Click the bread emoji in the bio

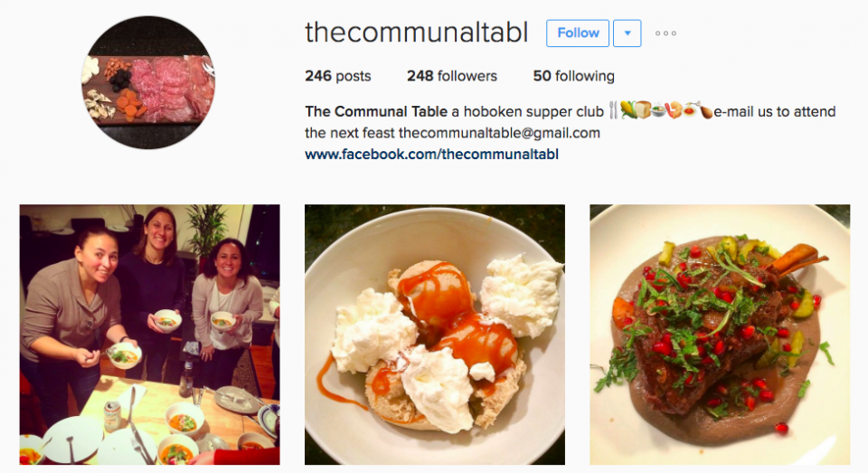click(x=643, y=109)
